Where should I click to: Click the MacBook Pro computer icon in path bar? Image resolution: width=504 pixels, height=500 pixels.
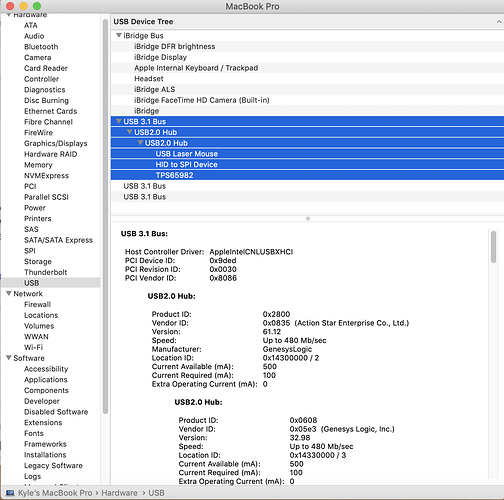click(x=10, y=493)
